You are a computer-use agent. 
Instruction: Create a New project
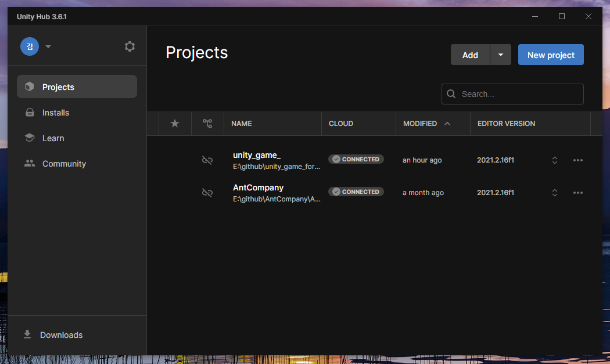[551, 55]
